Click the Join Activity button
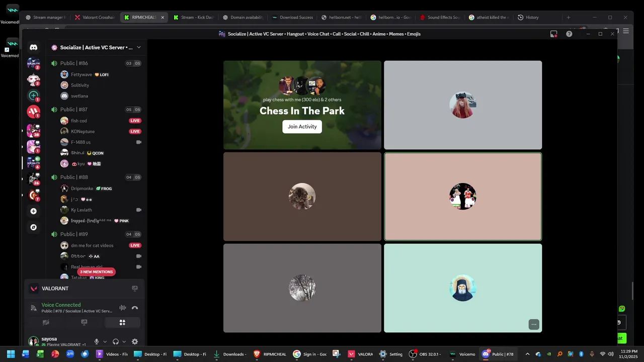Image resolution: width=644 pixels, height=362 pixels. click(x=302, y=127)
